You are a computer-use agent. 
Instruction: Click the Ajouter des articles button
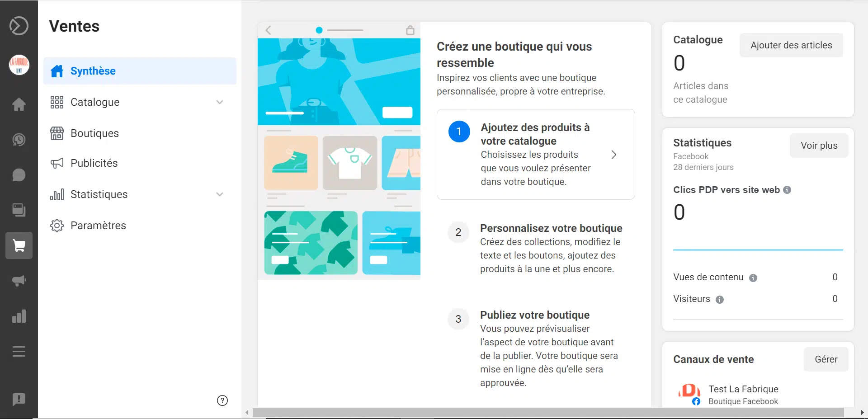(x=791, y=45)
